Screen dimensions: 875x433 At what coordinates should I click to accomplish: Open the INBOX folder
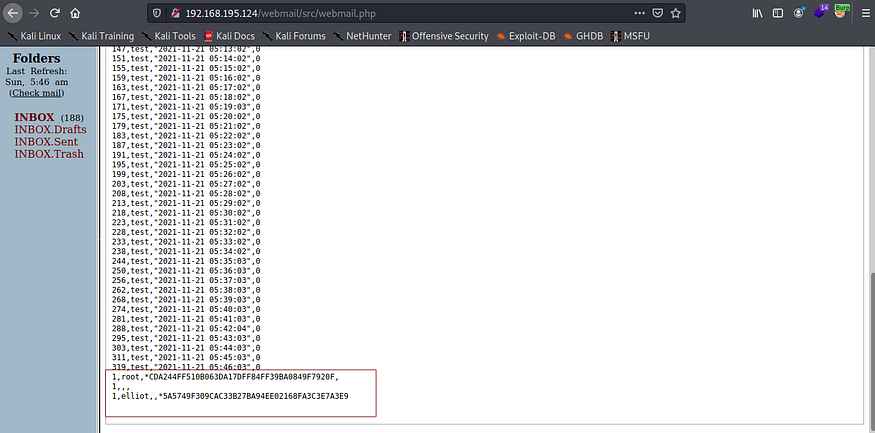[35, 117]
